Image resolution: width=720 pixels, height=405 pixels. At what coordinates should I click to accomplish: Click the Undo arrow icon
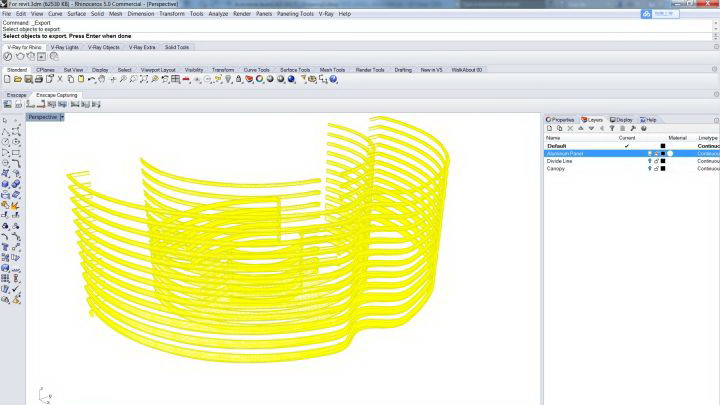pos(92,79)
